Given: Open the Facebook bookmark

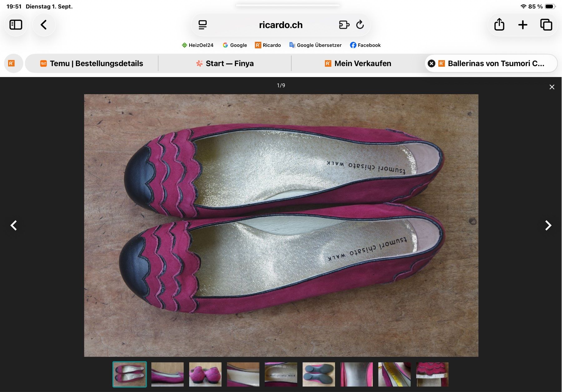Looking at the screenshot, I should point(365,45).
